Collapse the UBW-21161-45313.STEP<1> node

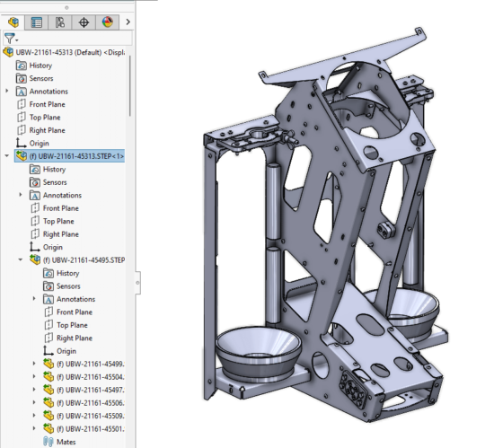click(7, 156)
